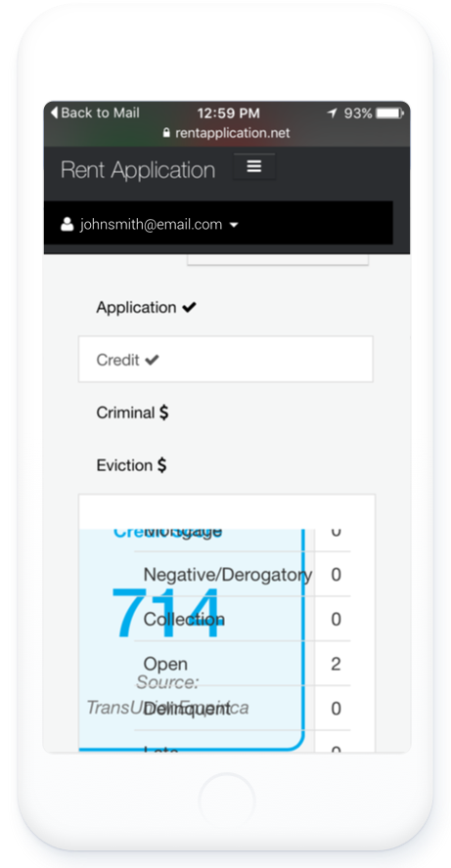The image size is (451, 868).
Task: Expand the johnsmith@email.com dropdown arrow
Action: pos(233,225)
